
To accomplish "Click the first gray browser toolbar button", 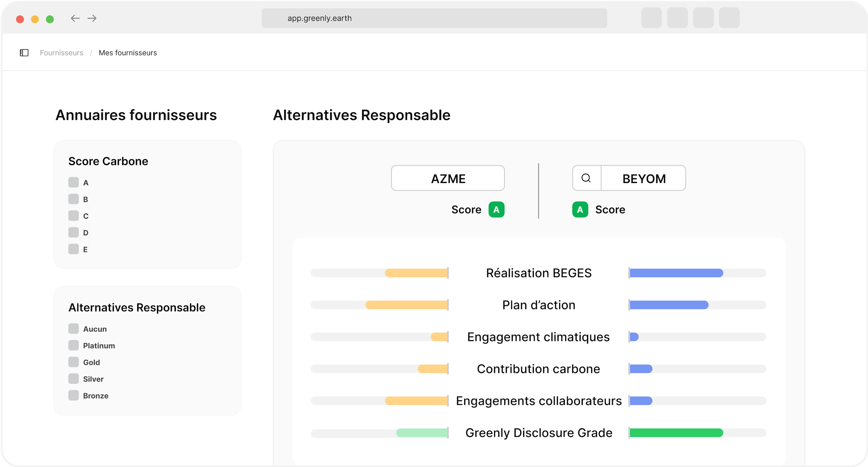I will click(x=651, y=18).
